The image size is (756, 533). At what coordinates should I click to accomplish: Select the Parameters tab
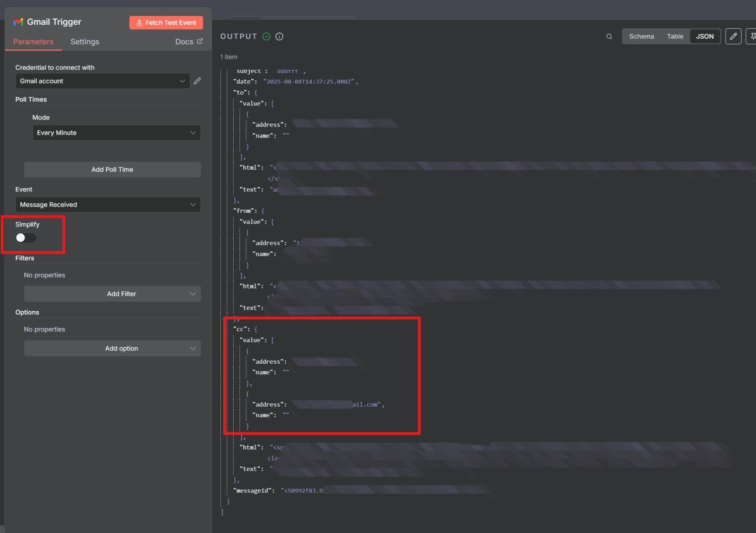33,42
